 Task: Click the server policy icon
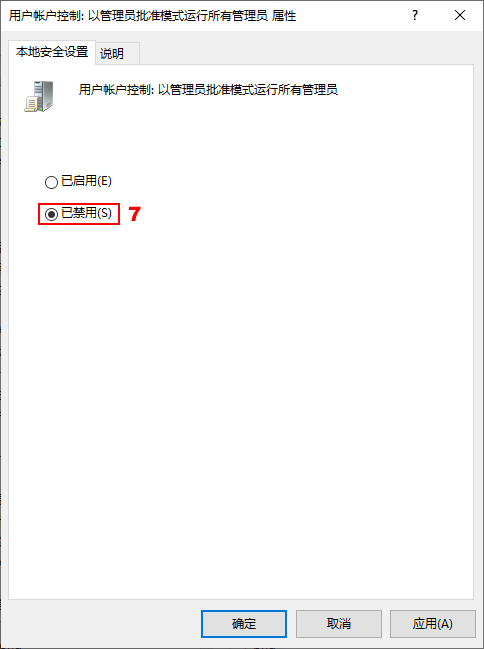(x=39, y=96)
